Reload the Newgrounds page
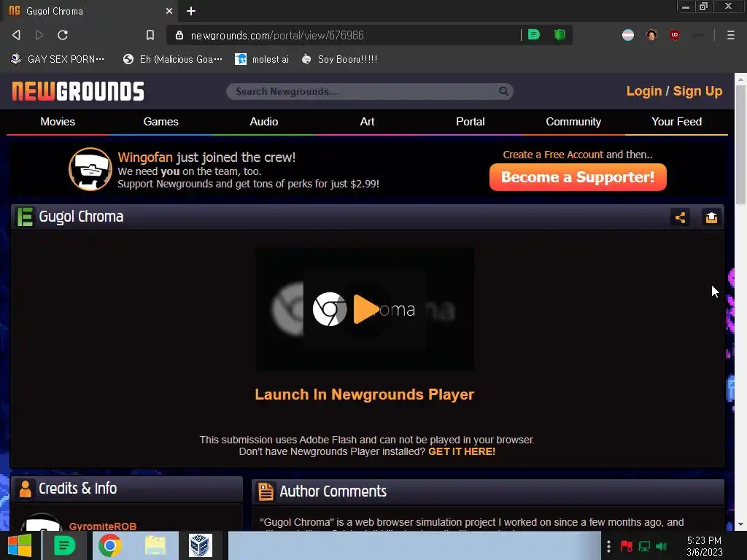The width and height of the screenshot is (747, 560). click(63, 35)
